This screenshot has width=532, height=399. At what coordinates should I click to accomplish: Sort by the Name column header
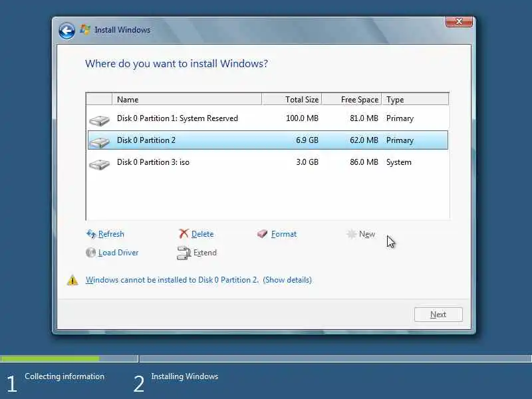point(187,99)
